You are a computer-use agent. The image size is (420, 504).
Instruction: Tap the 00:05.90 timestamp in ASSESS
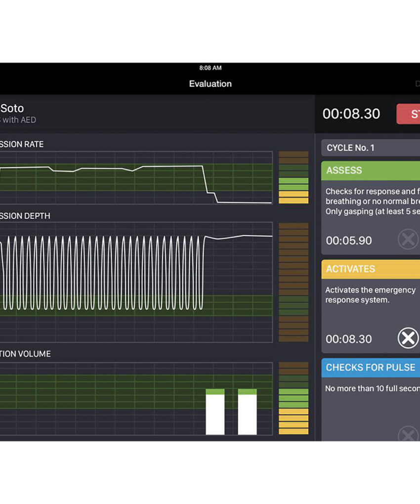point(349,241)
